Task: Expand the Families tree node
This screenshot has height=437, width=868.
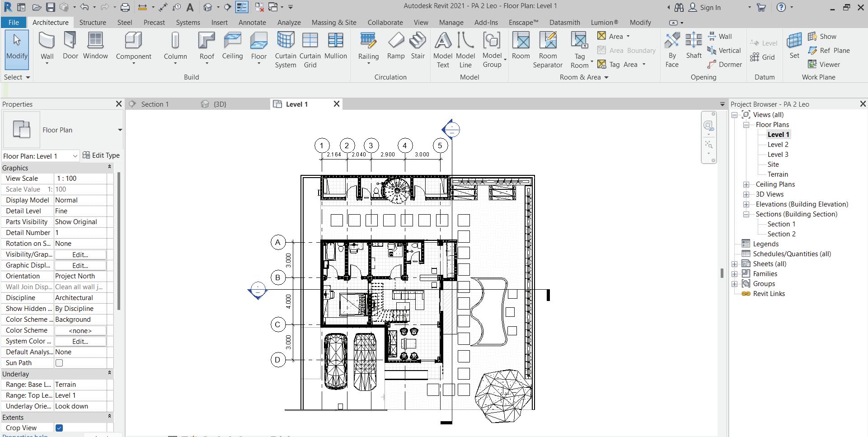Action: (734, 274)
